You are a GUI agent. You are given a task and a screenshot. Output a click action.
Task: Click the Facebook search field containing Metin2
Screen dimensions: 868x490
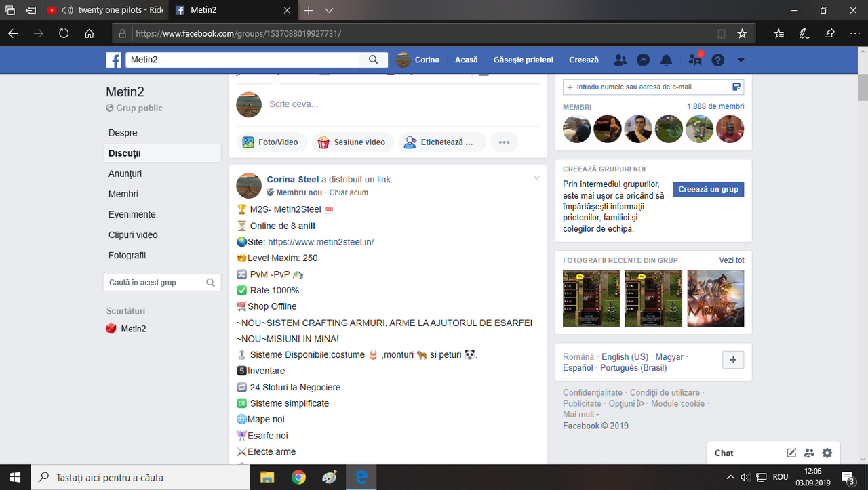[242, 60]
